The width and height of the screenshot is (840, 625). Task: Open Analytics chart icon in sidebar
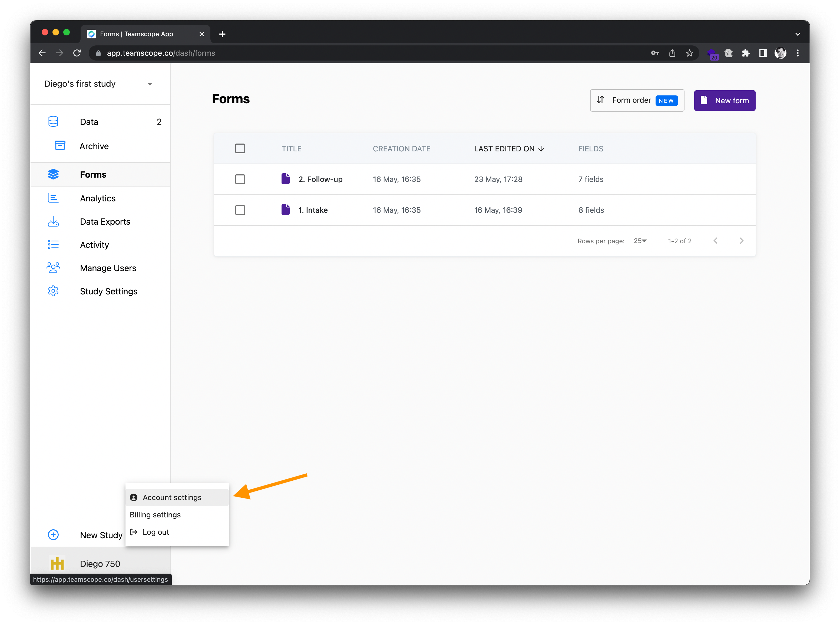tap(53, 198)
